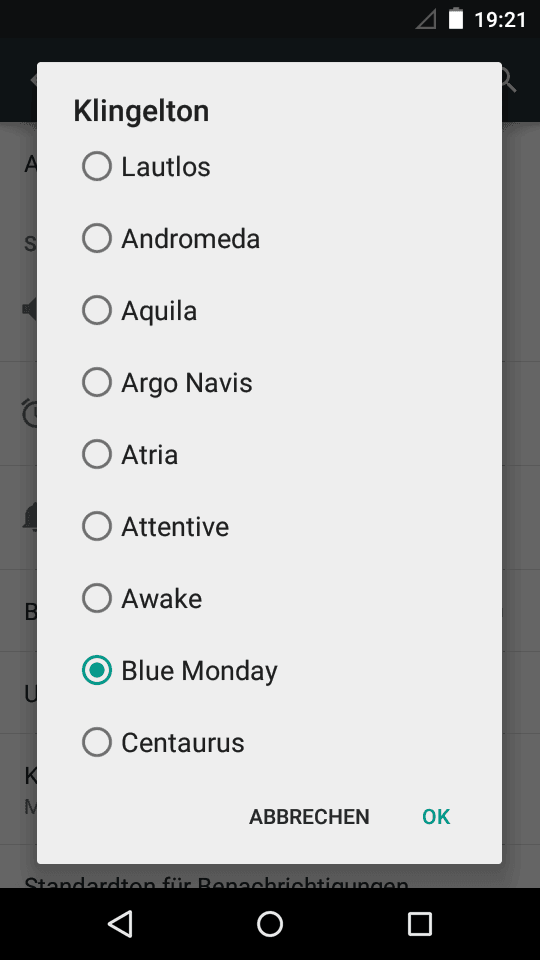This screenshot has height=960, width=540.
Task: Cancel with the ABBRECHEN button
Action: 309,817
